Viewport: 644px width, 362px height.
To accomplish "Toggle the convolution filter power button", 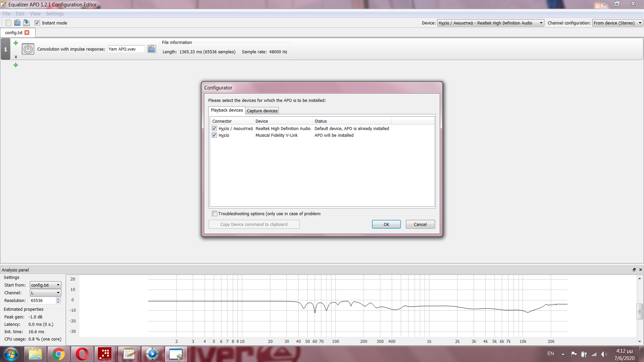I will click(x=28, y=49).
